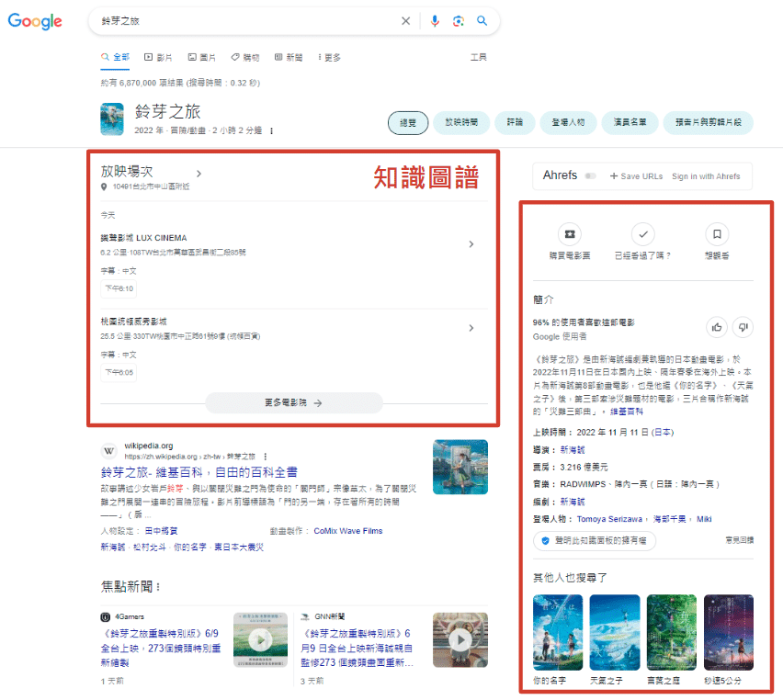Click the 購買電影票 ticket icon

[x=568, y=234]
